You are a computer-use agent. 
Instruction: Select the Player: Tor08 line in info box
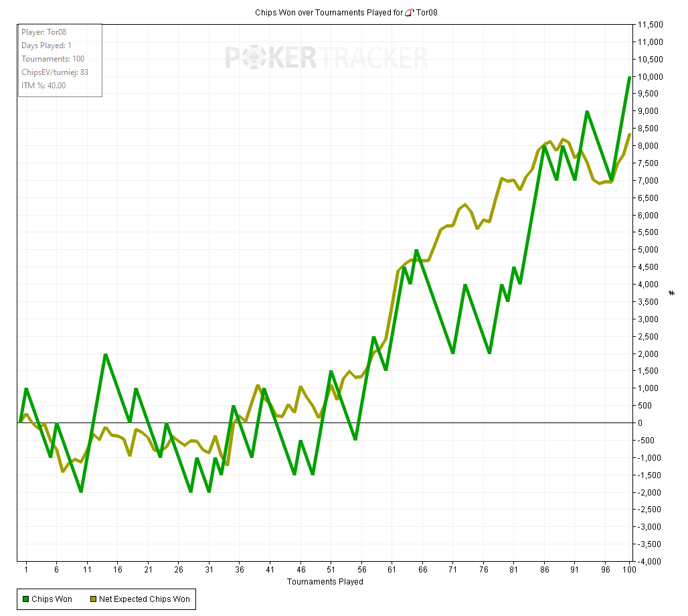(44, 32)
